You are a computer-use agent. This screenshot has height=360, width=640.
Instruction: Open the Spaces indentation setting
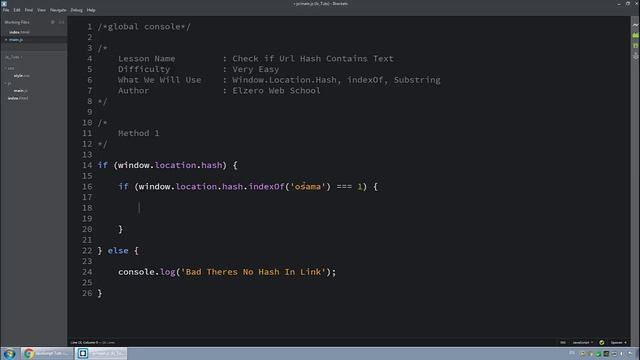tap(618, 342)
